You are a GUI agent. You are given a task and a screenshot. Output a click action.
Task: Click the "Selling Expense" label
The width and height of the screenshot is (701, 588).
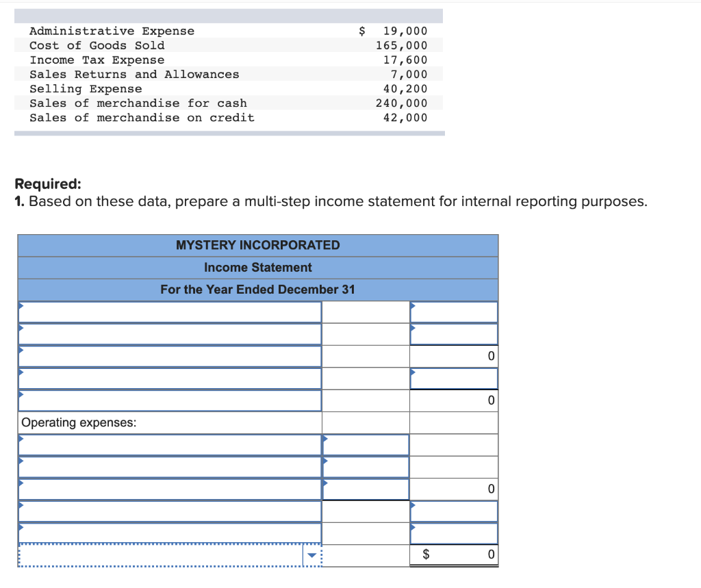pos(86,88)
